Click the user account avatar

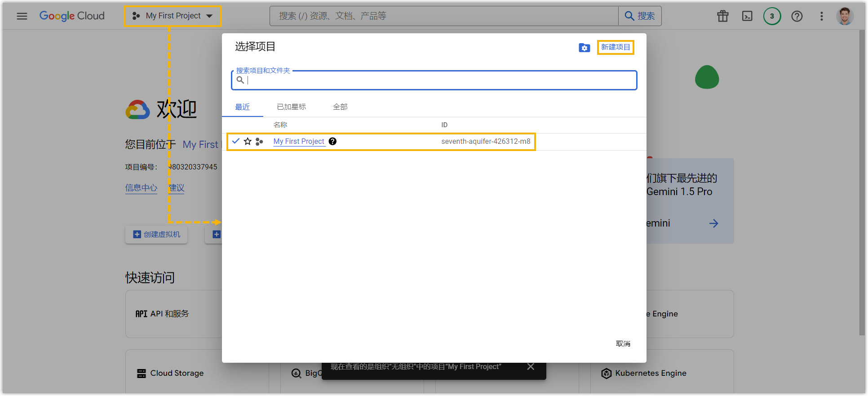pyautogui.click(x=845, y=16)
